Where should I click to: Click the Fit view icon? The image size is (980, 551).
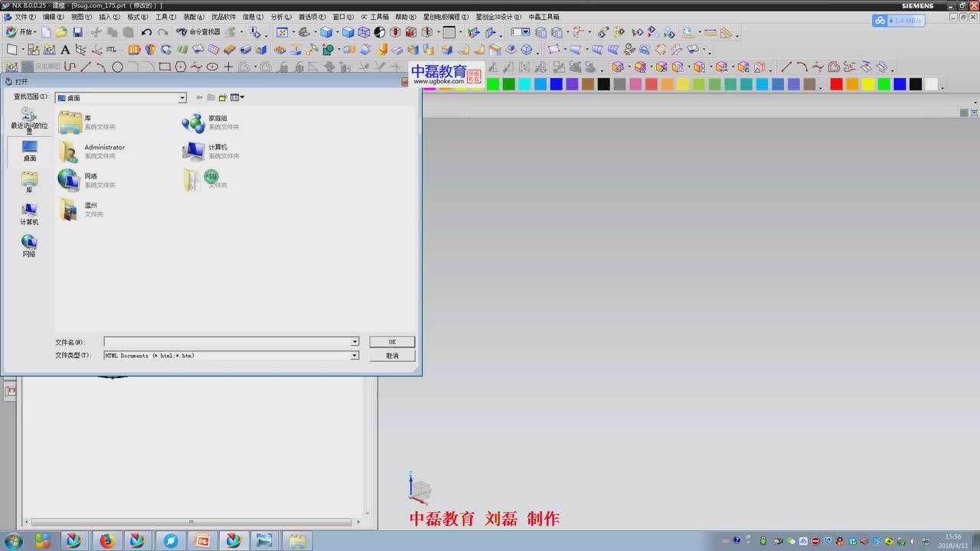coord(282,32)
